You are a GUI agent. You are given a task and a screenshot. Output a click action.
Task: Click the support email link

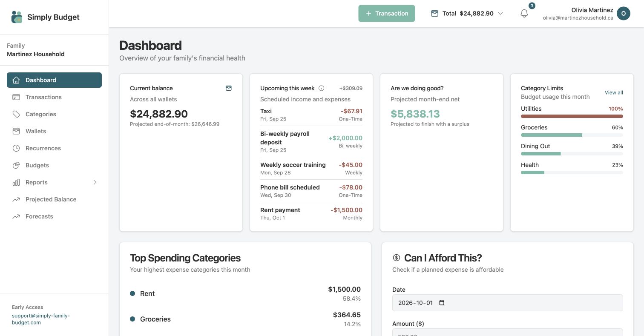coord(41,319)
